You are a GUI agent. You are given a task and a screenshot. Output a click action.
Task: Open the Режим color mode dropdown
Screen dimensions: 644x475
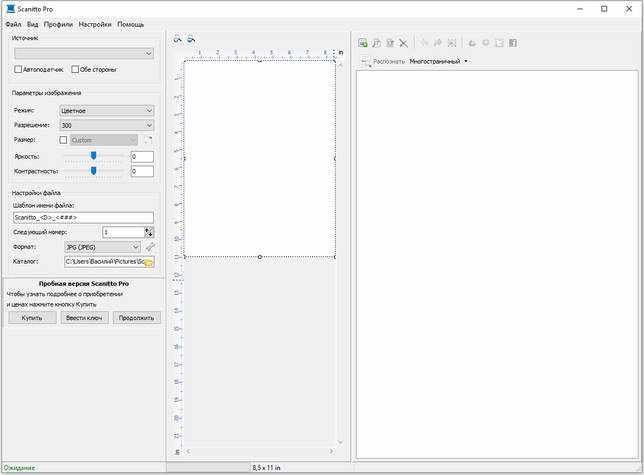(107, 110)
